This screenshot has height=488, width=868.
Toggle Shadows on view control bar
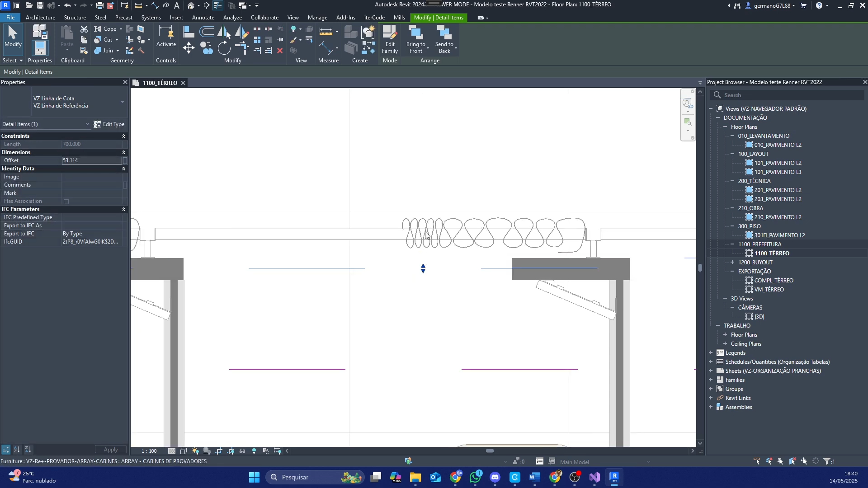pyautogui.click(x=207, y=451)
